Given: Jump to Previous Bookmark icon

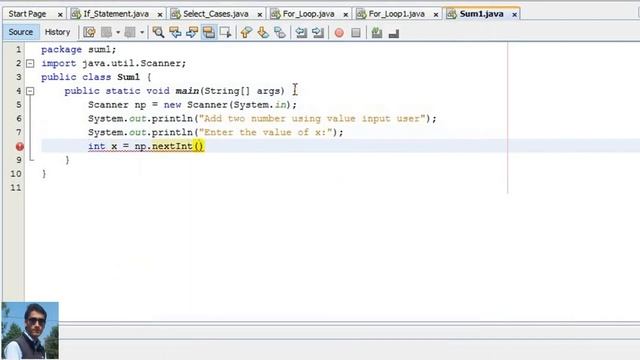Looking at the screenshot, I should 246,32.
